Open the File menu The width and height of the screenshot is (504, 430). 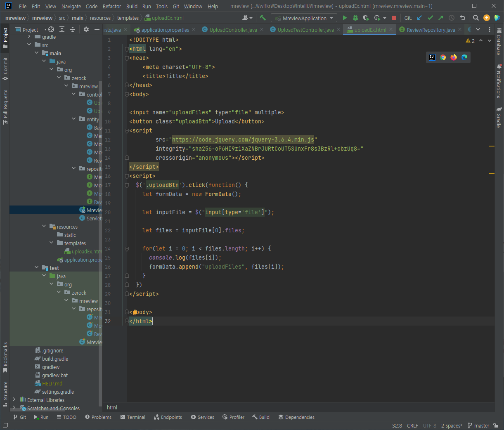(x=23, y=6)
